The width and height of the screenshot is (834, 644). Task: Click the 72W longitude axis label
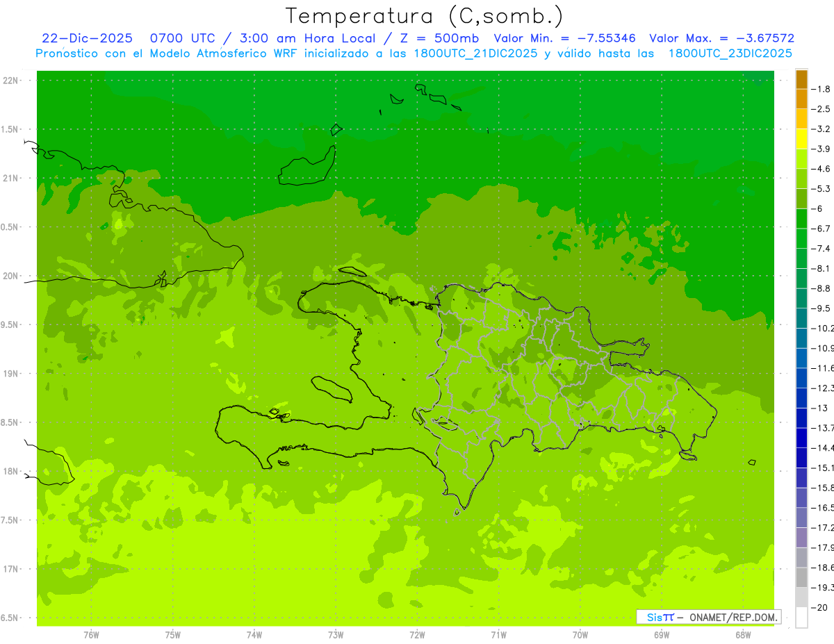(x=417, y=635)
